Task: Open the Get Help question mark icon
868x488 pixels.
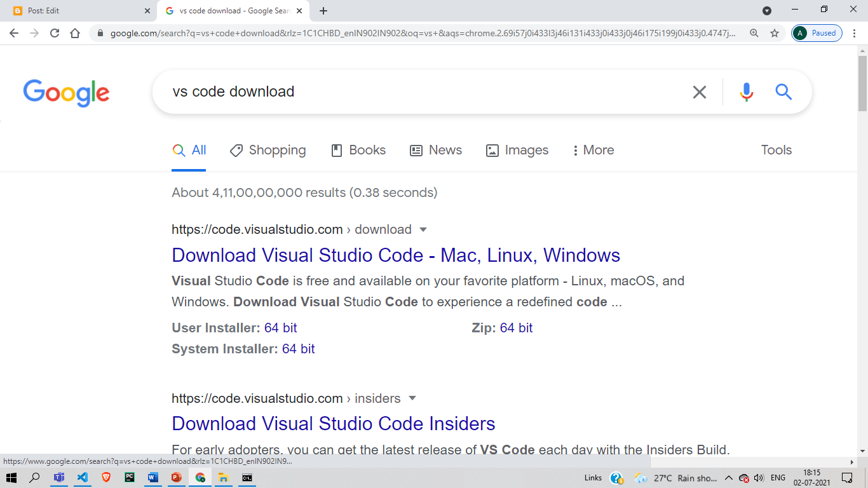Action: [616, 478]
